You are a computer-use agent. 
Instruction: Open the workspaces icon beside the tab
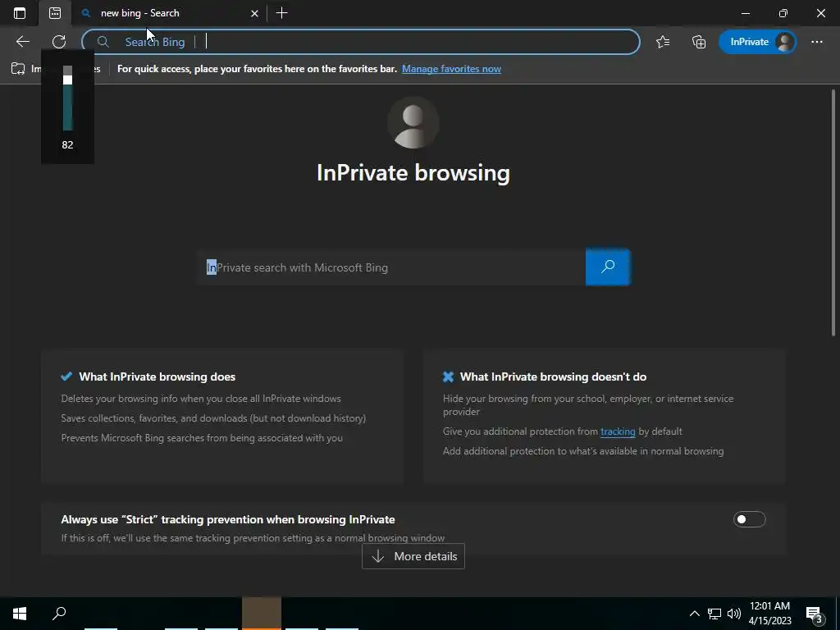click(x=55, y=13)
